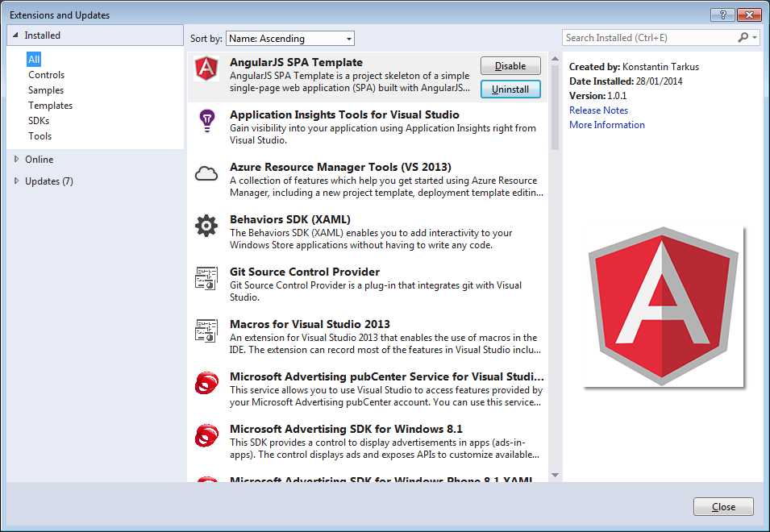This screenshot has height=532, width=770.
Task: Select the SDKs category
Action: 40,120
